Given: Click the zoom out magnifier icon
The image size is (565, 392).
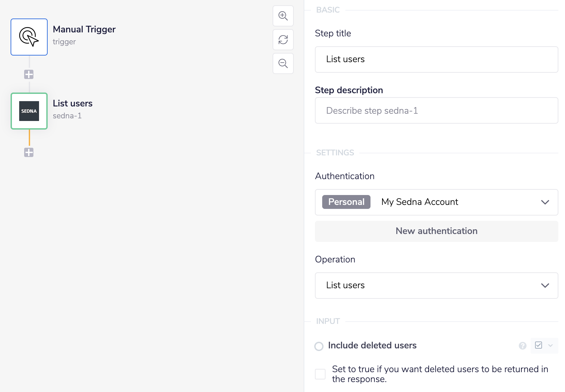Looking at the screenshot, I should (x=283, y=63).
